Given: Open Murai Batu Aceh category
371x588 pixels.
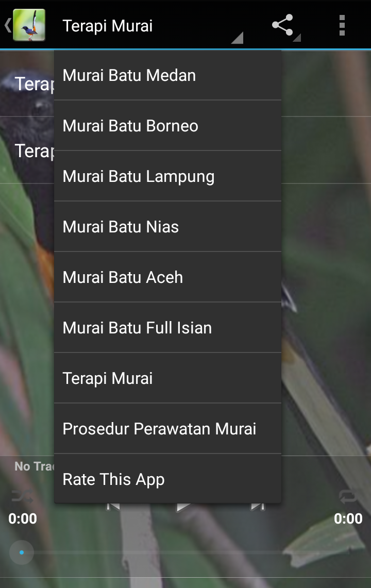Looking at the screenshot, I should (x=167, y=277).
